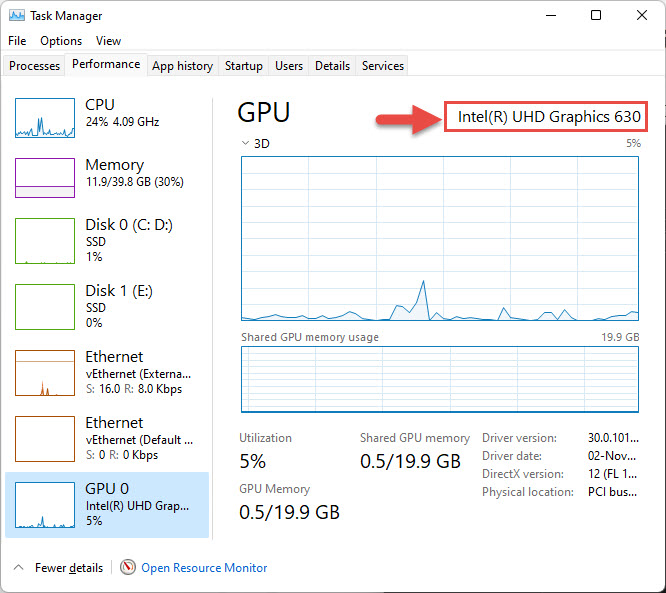Open the View menu
Viewport: 666px width, 593px height.
[108, 41]
